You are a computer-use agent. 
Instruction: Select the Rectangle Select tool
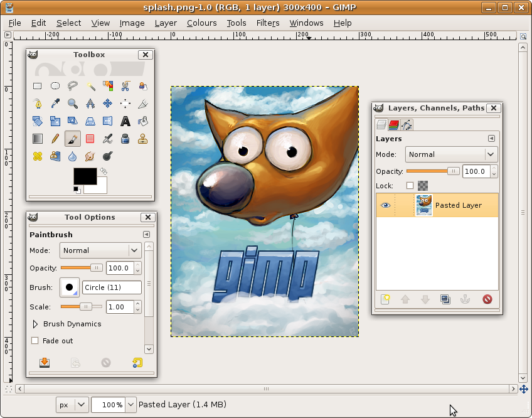38,86
